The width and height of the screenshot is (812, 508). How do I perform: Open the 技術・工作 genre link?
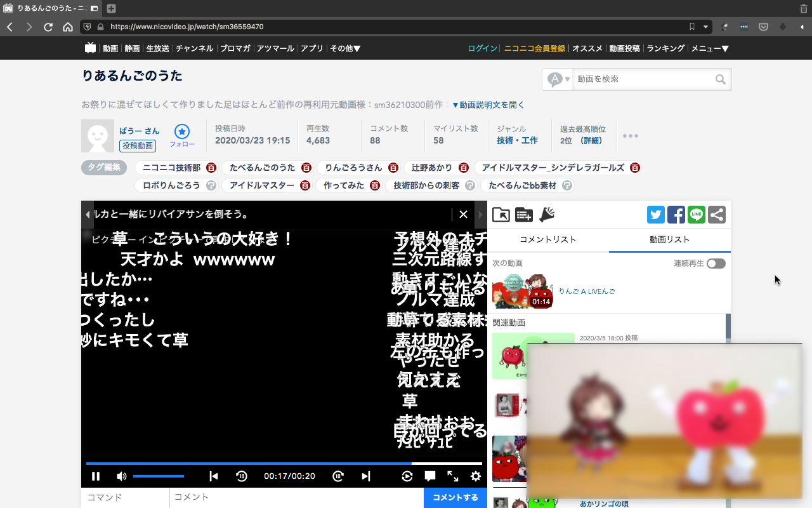pos(517,140)
